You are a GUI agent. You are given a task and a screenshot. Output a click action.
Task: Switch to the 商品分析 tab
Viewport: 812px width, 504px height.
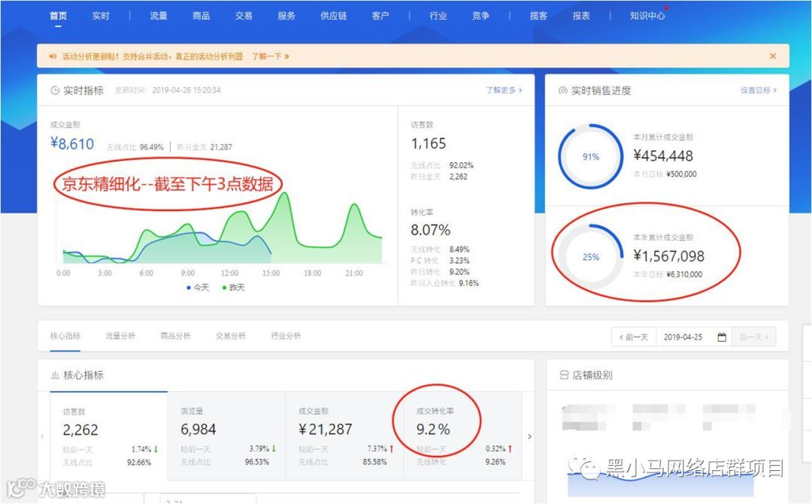[175, 336]
